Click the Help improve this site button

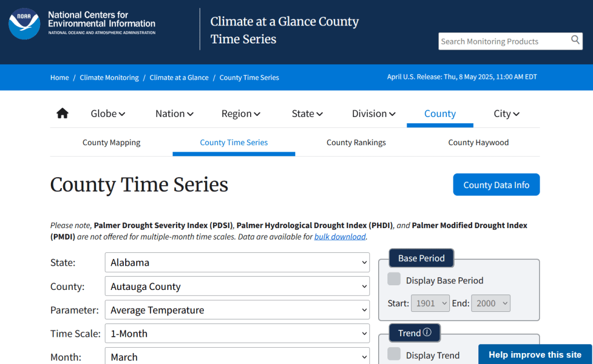[x=535, y=355]
